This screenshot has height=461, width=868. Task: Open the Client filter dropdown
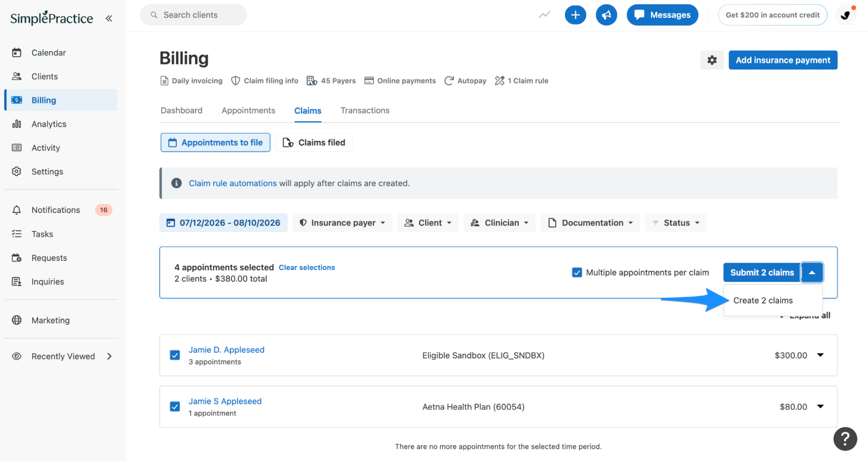(x=428, y=223)
